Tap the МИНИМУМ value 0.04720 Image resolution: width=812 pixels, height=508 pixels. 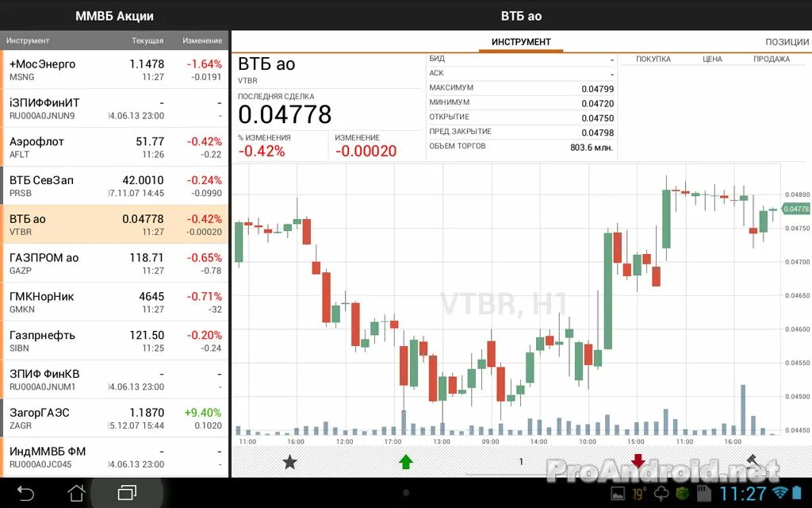[597, 103]
